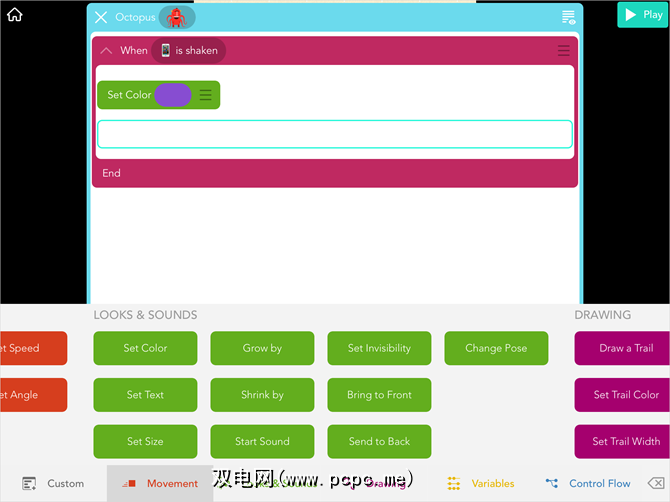Add the Set Angle block
This screenshot has height=502, width=670.
pos(33,395)
